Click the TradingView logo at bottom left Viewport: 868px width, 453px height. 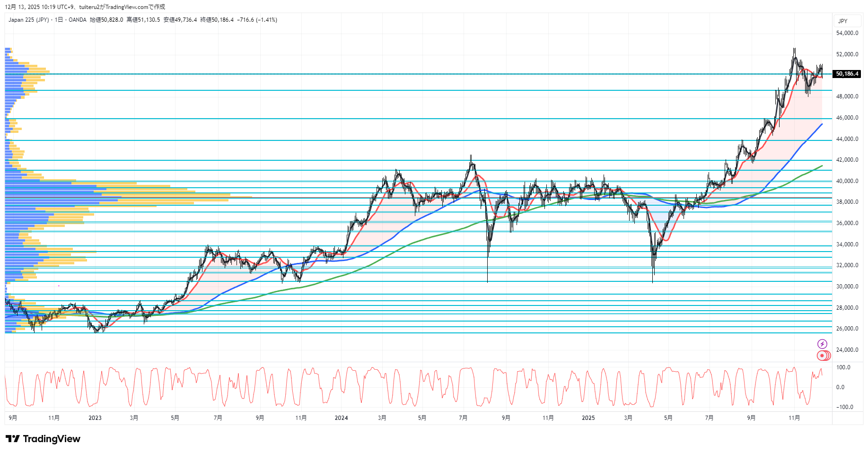(43, 439)
